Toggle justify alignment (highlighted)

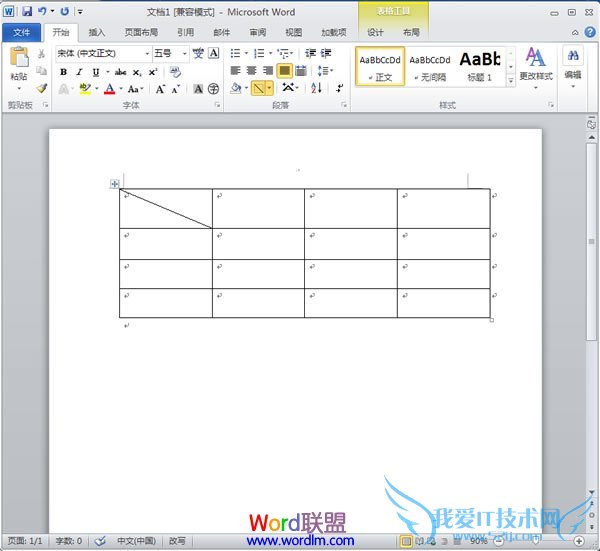285,70
